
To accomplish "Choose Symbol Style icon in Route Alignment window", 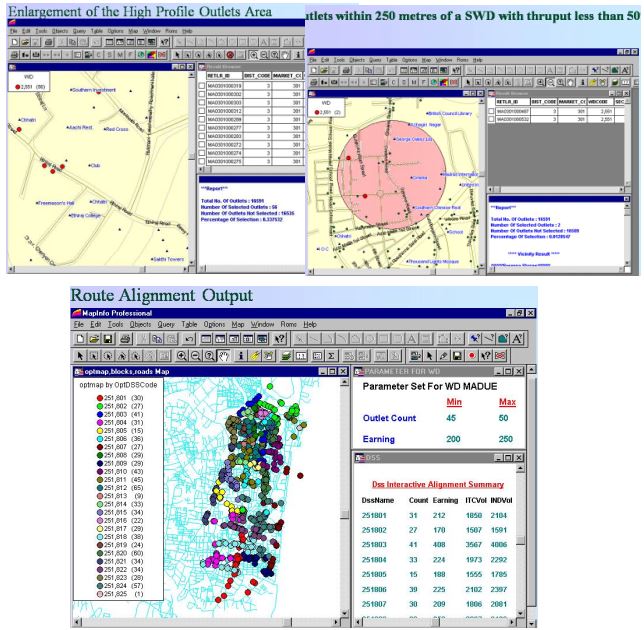I will [x=474, y=339].
